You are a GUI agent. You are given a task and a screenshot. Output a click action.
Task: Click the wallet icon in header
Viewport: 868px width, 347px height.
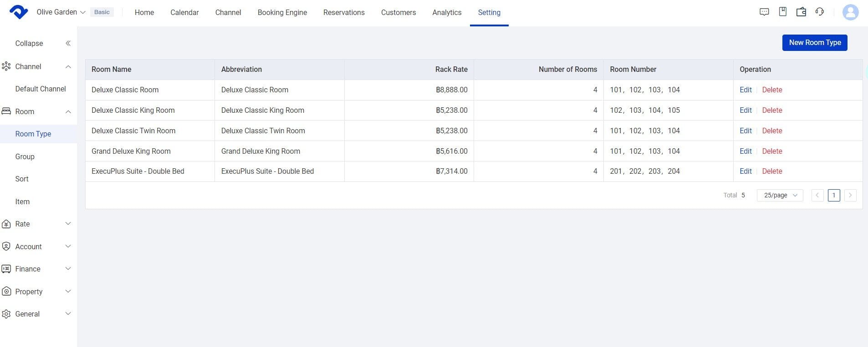pyautogui.click(x=801, y=12)
